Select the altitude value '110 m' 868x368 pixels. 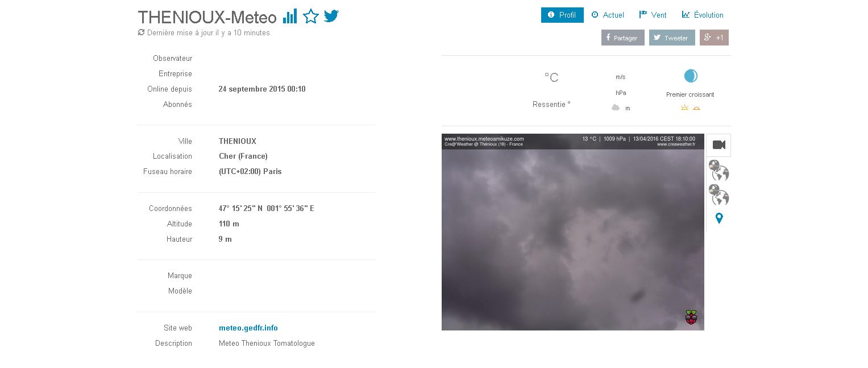click(x=229, y=224)
